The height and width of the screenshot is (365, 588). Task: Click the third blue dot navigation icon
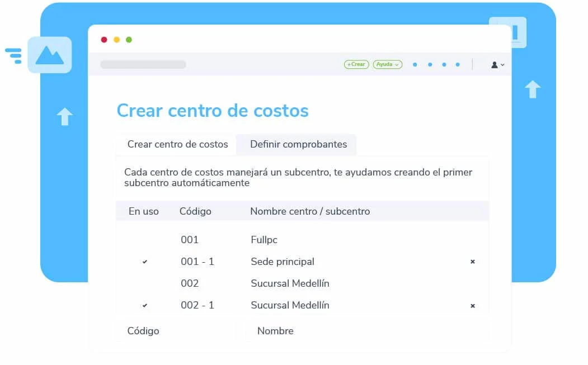tap(444, 64)
